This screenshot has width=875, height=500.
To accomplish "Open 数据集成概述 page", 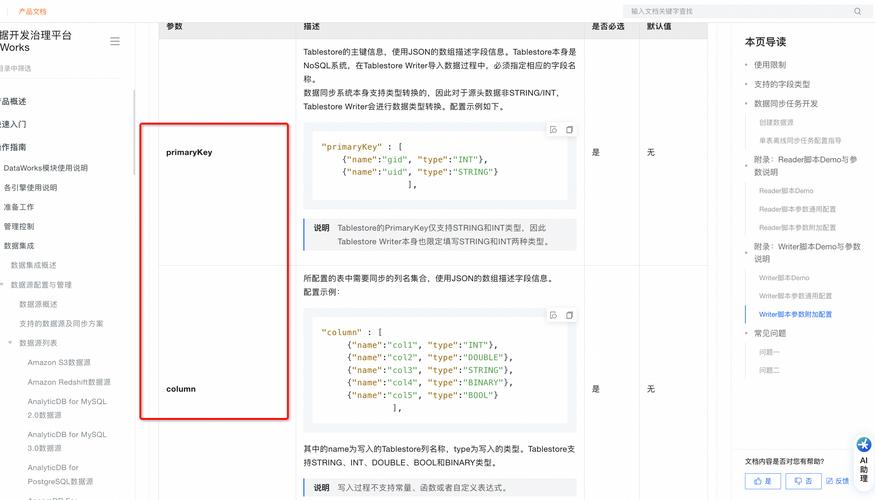I will [x=33, y=265].
